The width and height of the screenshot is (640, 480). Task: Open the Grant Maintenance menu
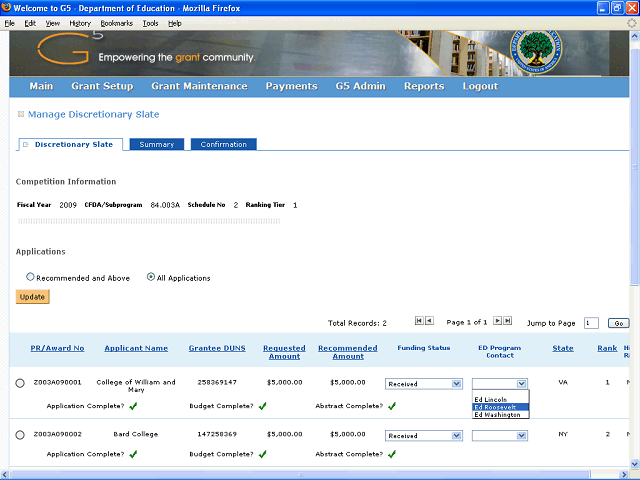point(199,86)
